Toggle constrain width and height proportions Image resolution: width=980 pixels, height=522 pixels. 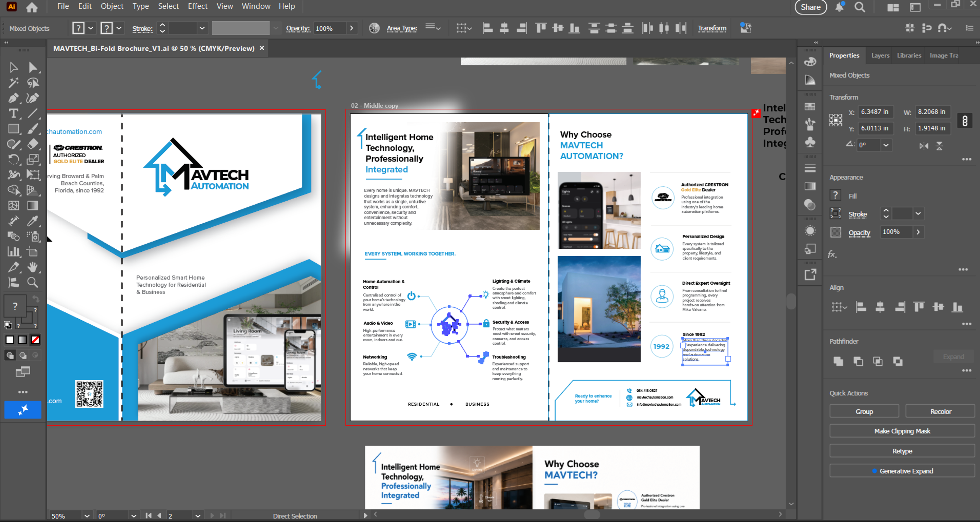coord(964,121)
